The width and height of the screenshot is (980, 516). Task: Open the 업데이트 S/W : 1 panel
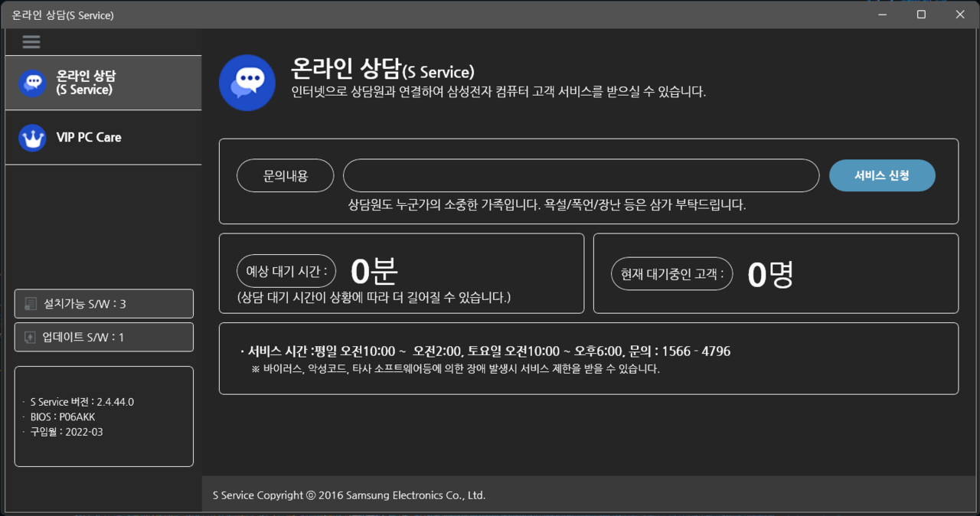click(103, 337)
